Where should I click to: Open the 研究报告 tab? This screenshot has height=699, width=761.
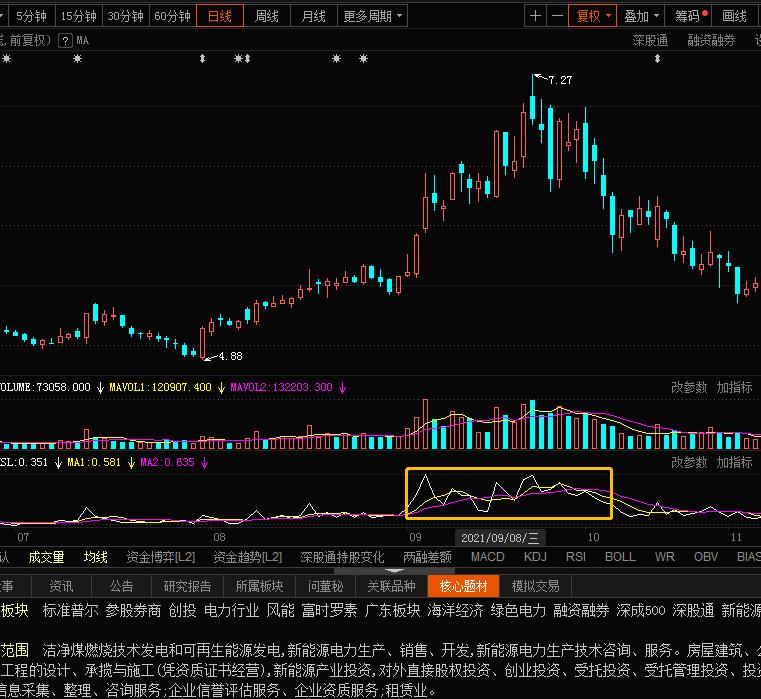pos(187,586)
